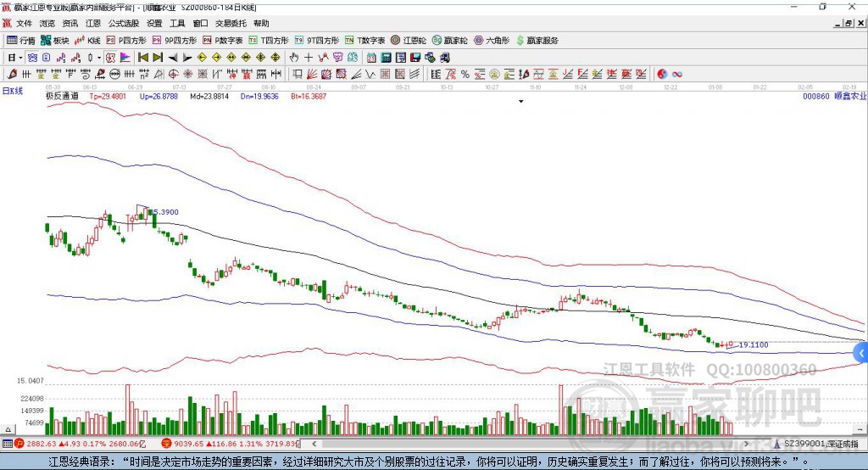Select the hand pan tool
Image resolution: width=868 pixels, height=470 pixels.
[x=294, y=58]
